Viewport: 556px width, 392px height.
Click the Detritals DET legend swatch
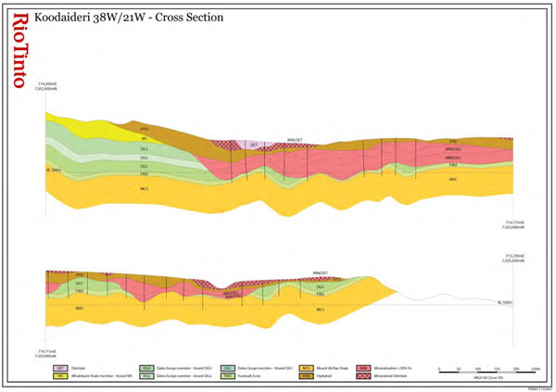[x=59, y=367]
